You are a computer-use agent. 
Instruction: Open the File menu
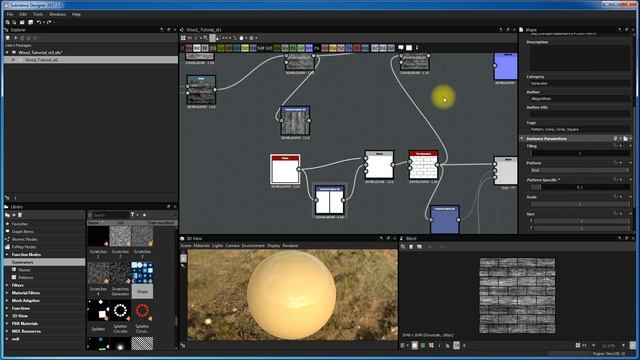point(10,14)
